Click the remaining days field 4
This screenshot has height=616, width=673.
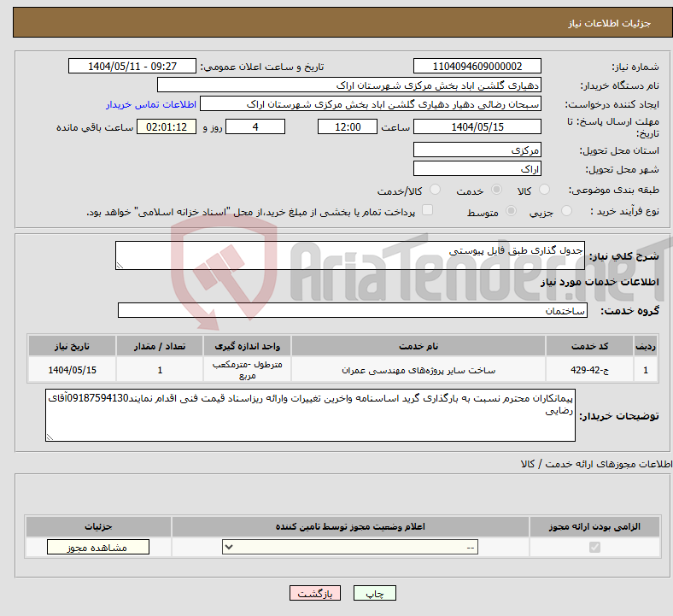(x=255, y=126)
